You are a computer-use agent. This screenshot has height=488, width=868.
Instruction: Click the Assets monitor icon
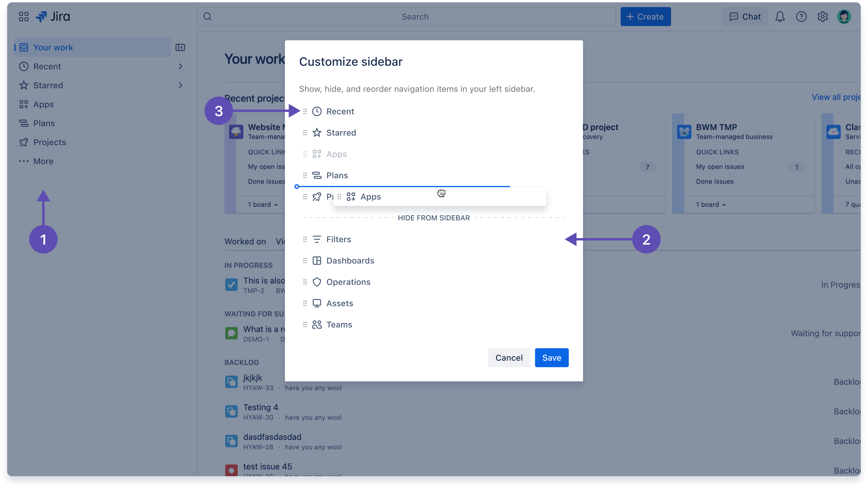pyautogui.click(x=317, y=303)
